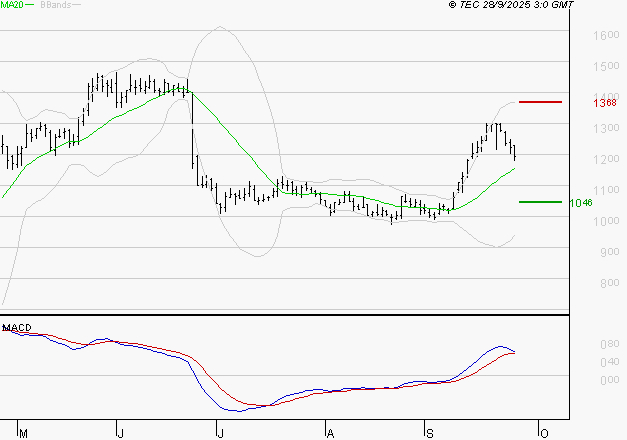Click the 080 MACD axis label
This screenshot has width=627, height=440.
610,344
